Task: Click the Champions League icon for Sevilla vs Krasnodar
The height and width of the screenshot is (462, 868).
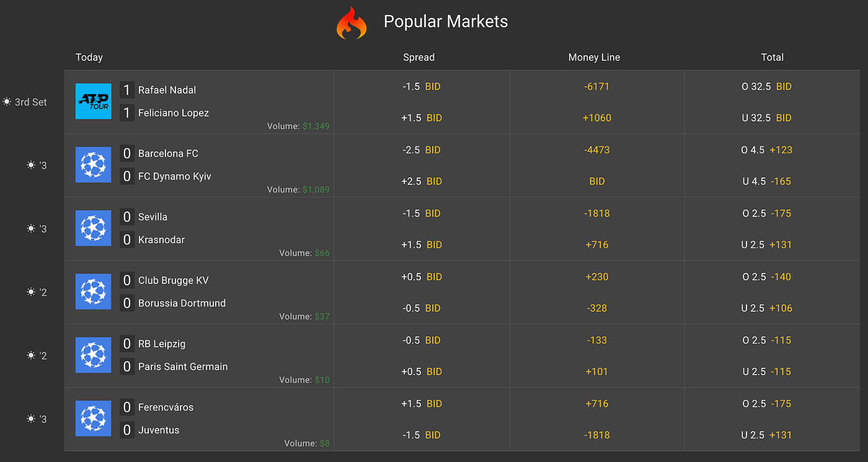Action: 93,228
